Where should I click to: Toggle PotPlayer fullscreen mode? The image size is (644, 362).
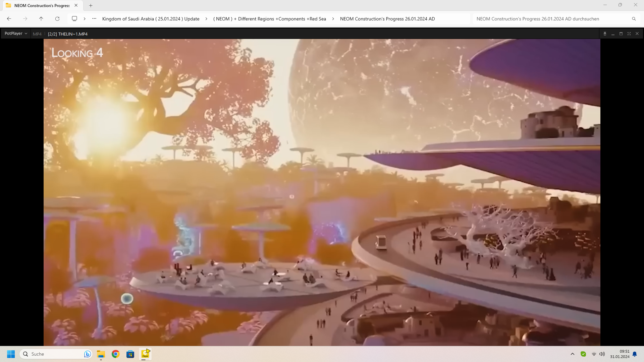point(629,34)
